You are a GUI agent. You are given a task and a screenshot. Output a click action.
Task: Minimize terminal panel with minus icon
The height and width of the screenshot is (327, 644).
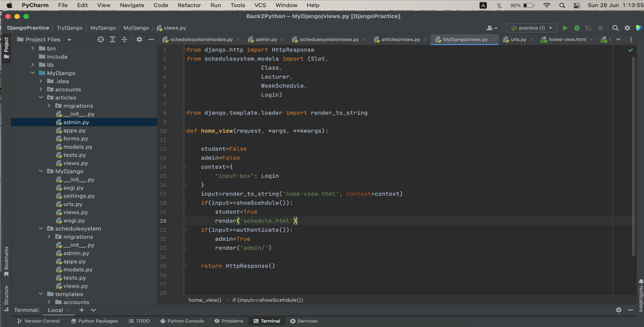click(631, 310)
